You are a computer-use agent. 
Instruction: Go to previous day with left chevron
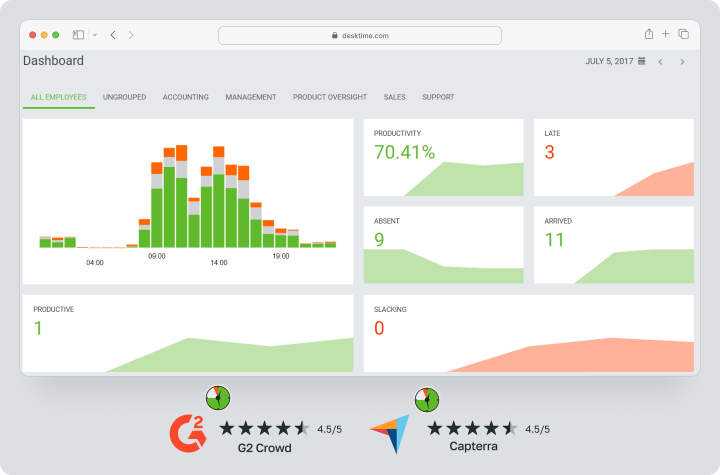[660, 62]
